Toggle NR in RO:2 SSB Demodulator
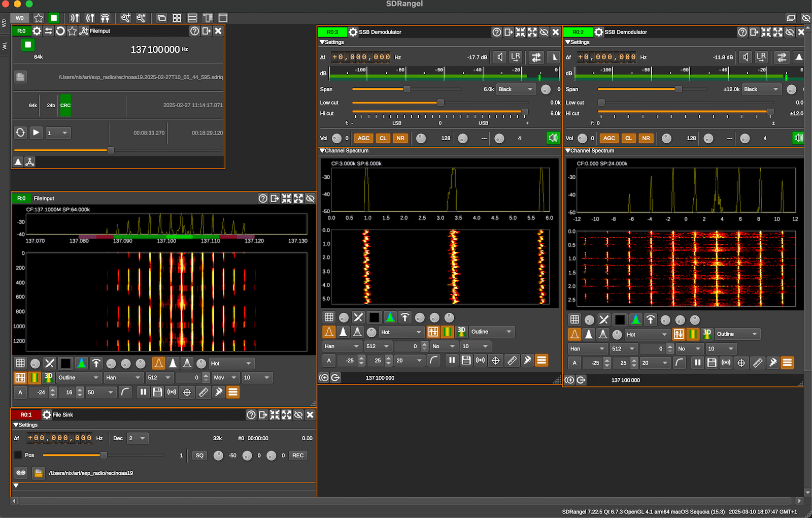 click(x=646, y=138)
